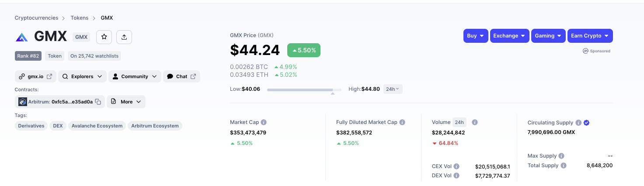Open the gmx.io website link
Screen dimensions: 644x186
point(35,76)
